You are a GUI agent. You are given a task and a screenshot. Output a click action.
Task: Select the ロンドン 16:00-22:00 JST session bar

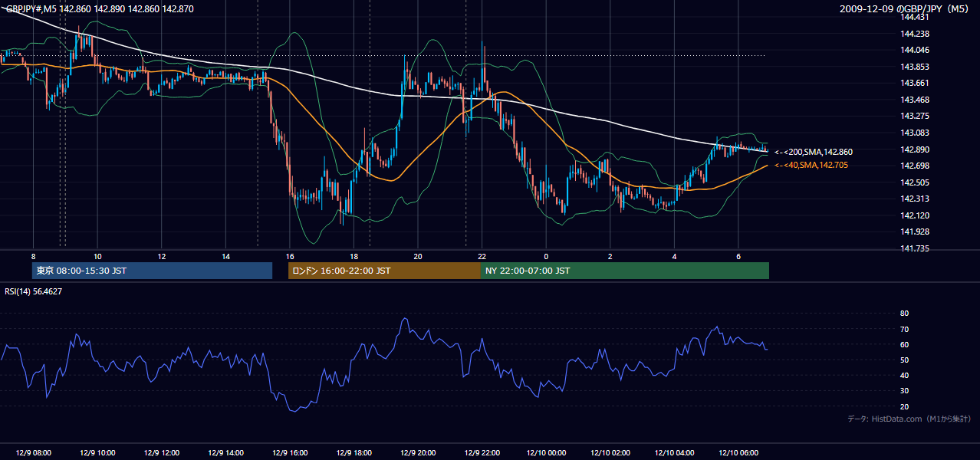(x=384, y=271)
